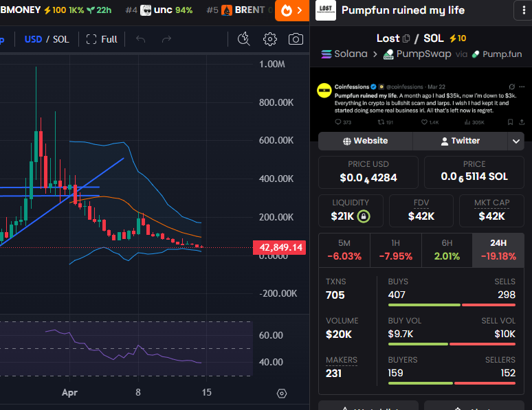This screenshot has width=532, height=410.
Task: Open the Pump.fun link
Action: [497, 54]
